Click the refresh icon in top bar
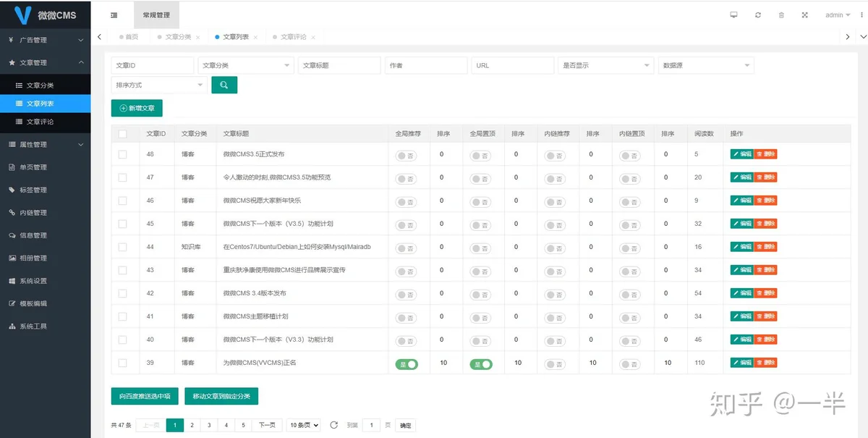Screen dimensions: 868x438 757,14
